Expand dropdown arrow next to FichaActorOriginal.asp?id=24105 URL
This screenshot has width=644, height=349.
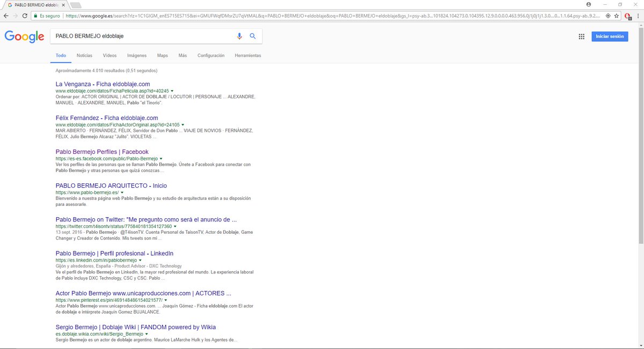[183, 125]
